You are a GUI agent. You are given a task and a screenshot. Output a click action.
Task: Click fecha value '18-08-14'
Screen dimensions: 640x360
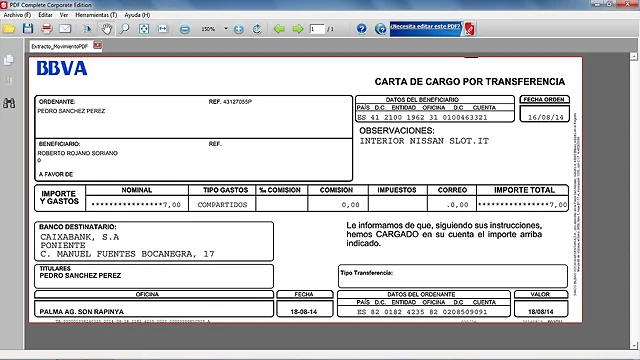click(304, 312)
